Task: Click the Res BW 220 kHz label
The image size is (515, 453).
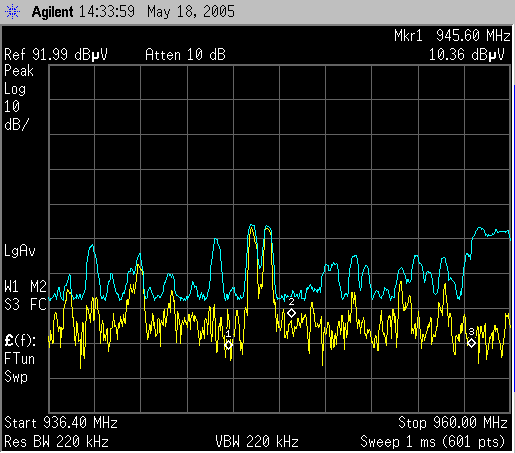Action: tap(57, 442)
